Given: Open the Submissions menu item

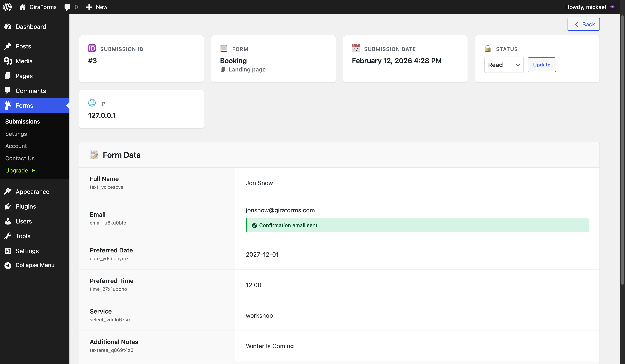Looking at the screenshot, I should click(22, 121).
